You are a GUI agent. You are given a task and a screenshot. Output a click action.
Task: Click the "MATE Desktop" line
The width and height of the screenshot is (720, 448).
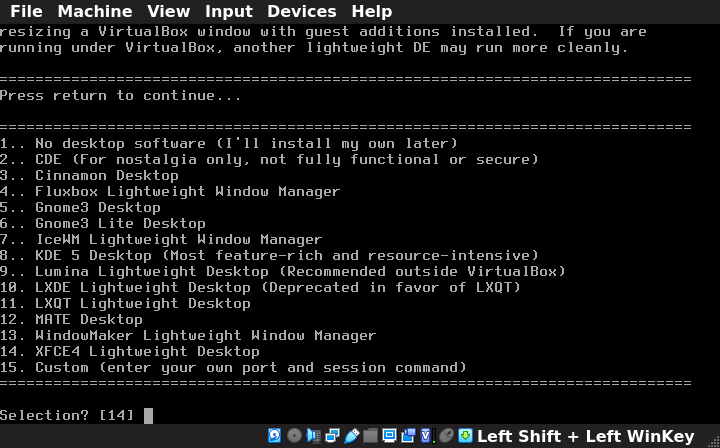click(71, 319)
